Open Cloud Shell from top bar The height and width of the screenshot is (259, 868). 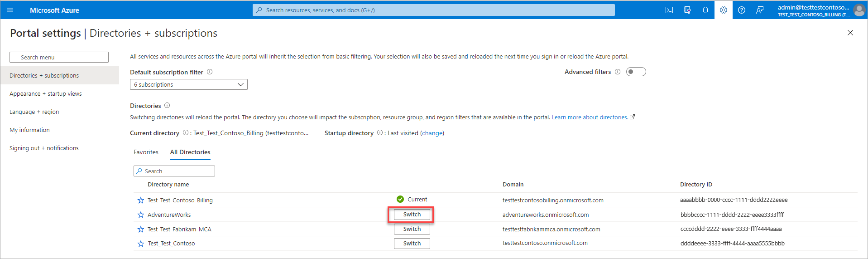669,10
